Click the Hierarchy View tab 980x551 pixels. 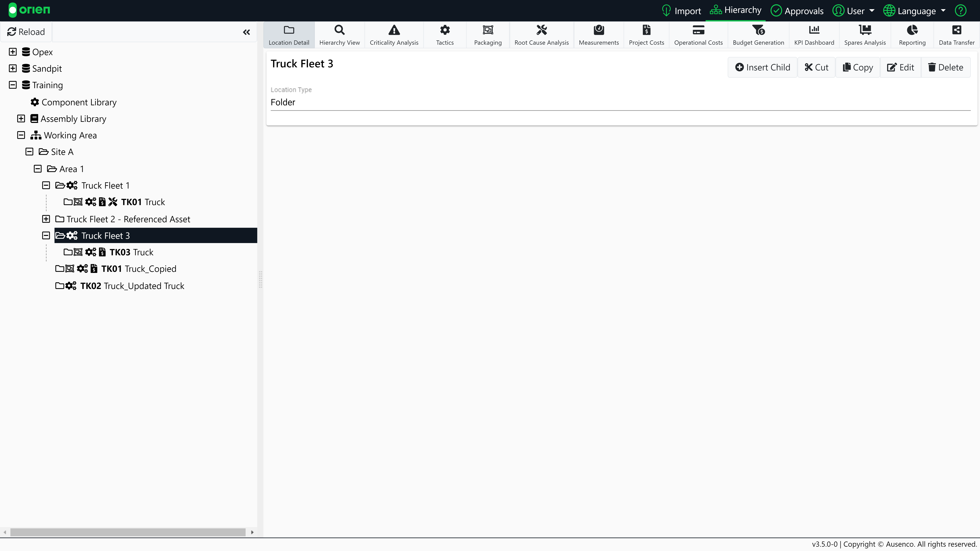click(x=339, y=35)
